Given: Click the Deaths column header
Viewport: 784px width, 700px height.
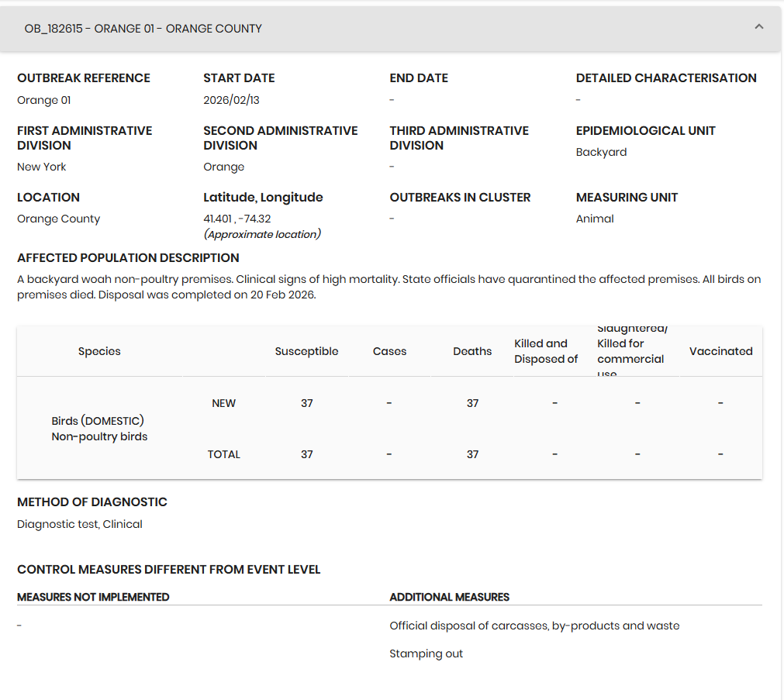Looking at the screenshot, I should pyautogui.click(x=472, y=351).
